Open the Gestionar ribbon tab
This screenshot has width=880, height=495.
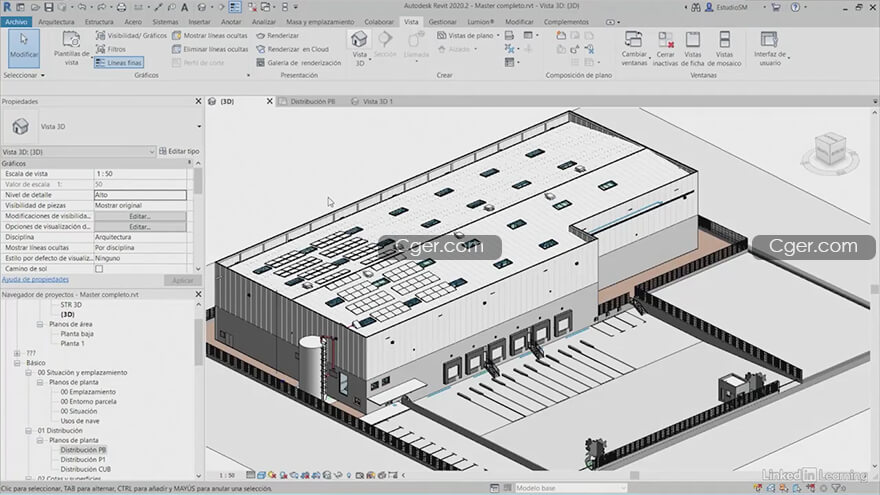(x=442, y=21)
